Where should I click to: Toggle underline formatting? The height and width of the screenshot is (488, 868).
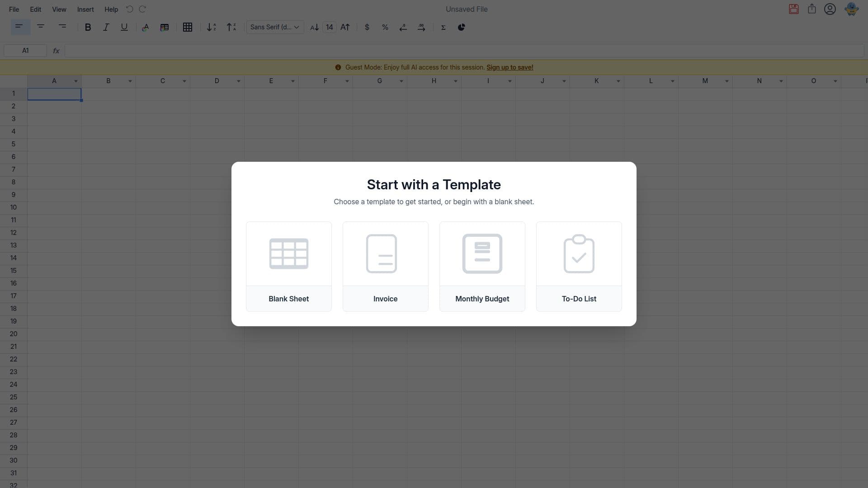(124, 27)
